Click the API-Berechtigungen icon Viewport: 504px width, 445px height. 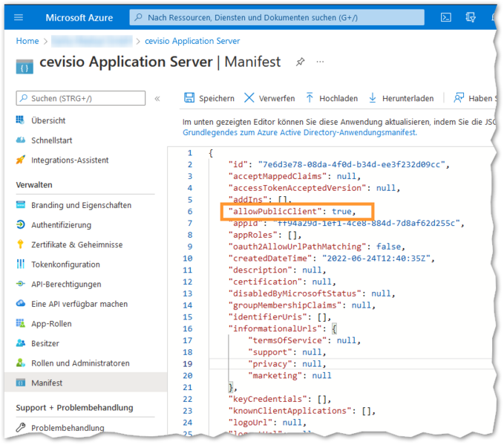point(21,284)
